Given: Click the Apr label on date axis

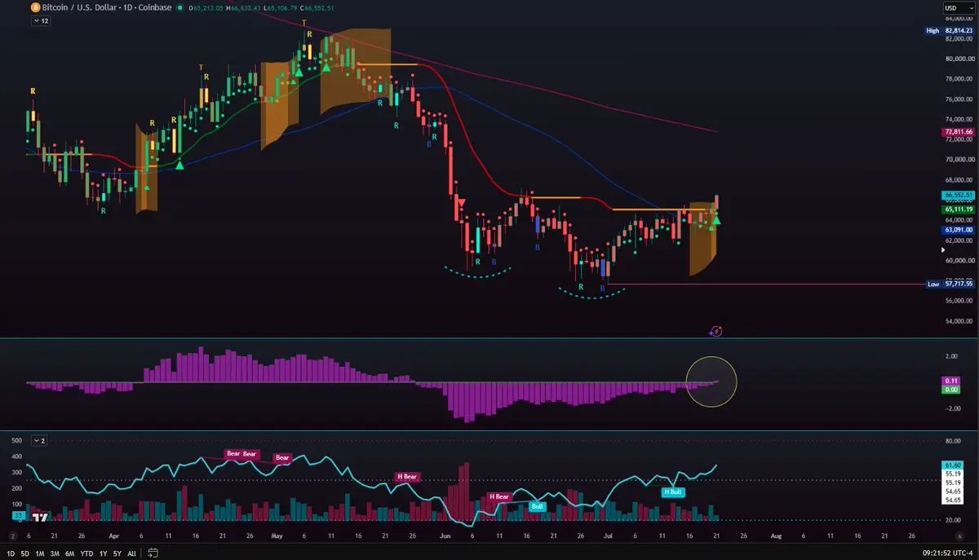Looking at the screenshot, I should click(x=113, y=536).
